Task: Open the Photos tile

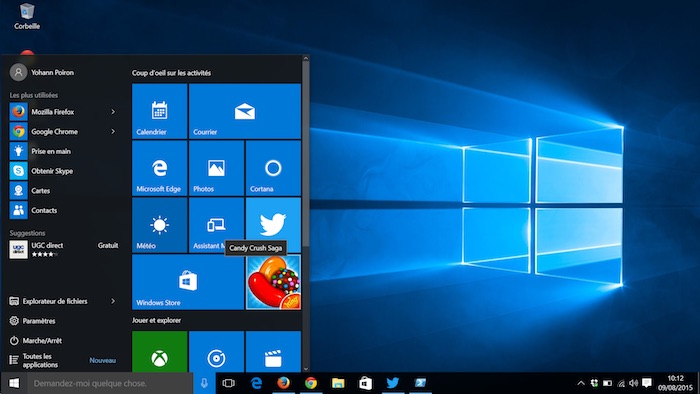Action: pyautogui.click(x=217, y=168)
